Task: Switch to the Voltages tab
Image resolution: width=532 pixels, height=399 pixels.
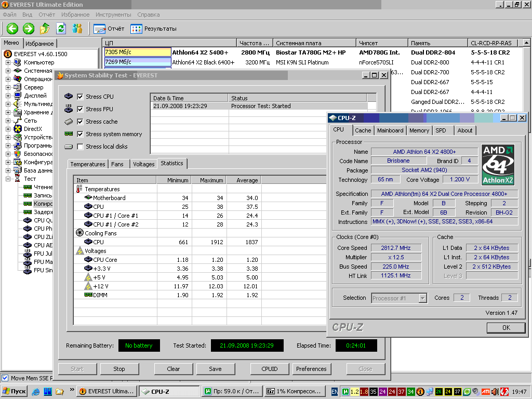Action: coord(143,164)
